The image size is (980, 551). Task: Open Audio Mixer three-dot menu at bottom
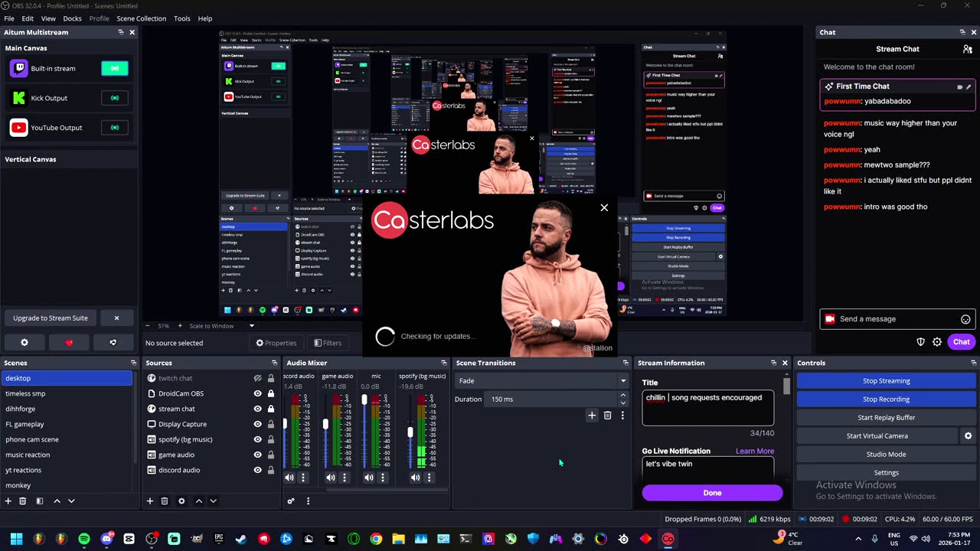[308, 501]
